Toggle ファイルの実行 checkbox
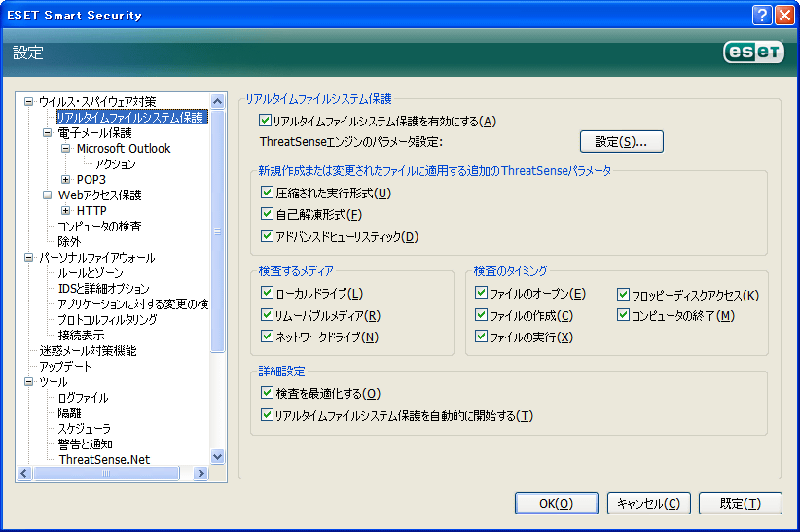800x532 pixels. [x=481, y=337]
